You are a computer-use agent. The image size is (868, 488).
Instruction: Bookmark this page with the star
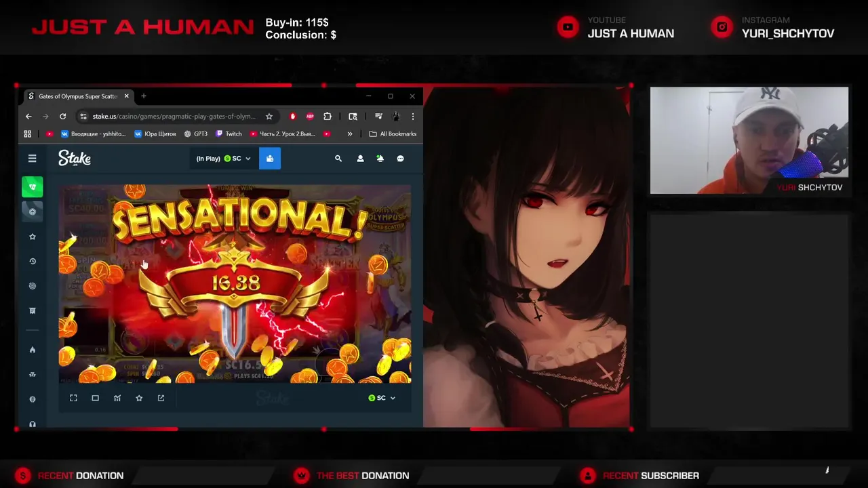[x=269, y=117]
